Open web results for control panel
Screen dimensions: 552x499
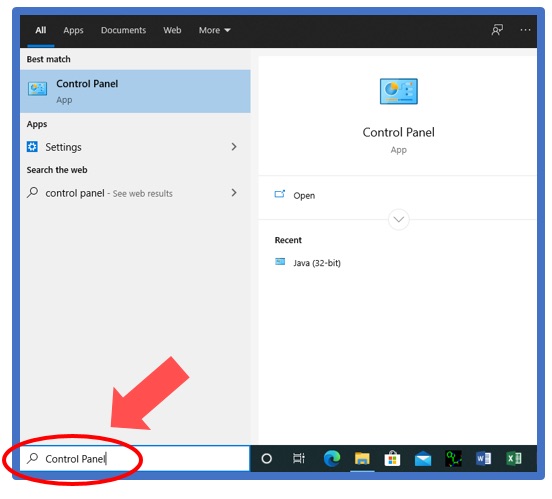tap(135, 193)
